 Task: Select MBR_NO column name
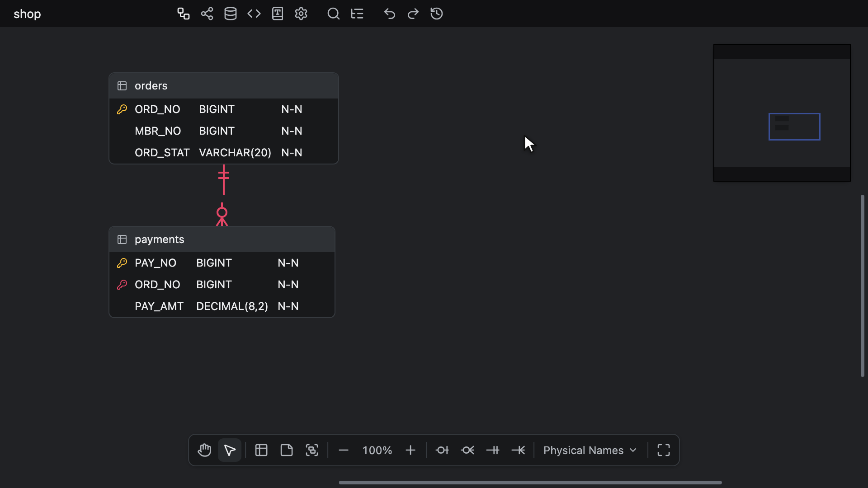coord(158,131)
